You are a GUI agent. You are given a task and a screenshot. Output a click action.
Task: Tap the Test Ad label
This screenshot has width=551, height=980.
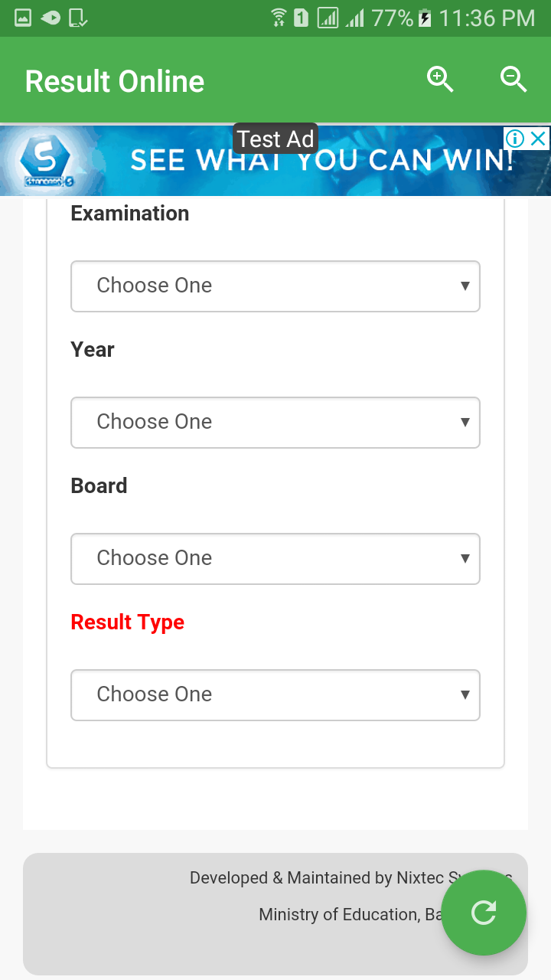click(275, 139)
